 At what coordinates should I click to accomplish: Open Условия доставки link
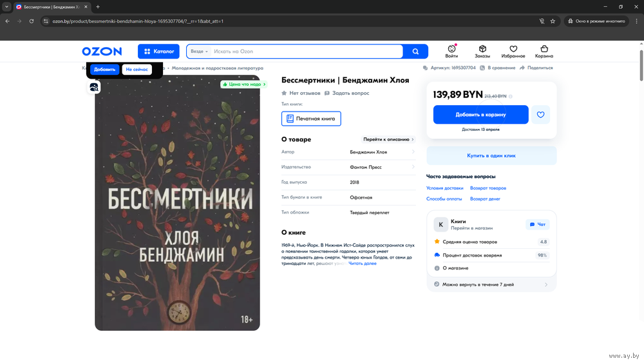pos(445,188)
